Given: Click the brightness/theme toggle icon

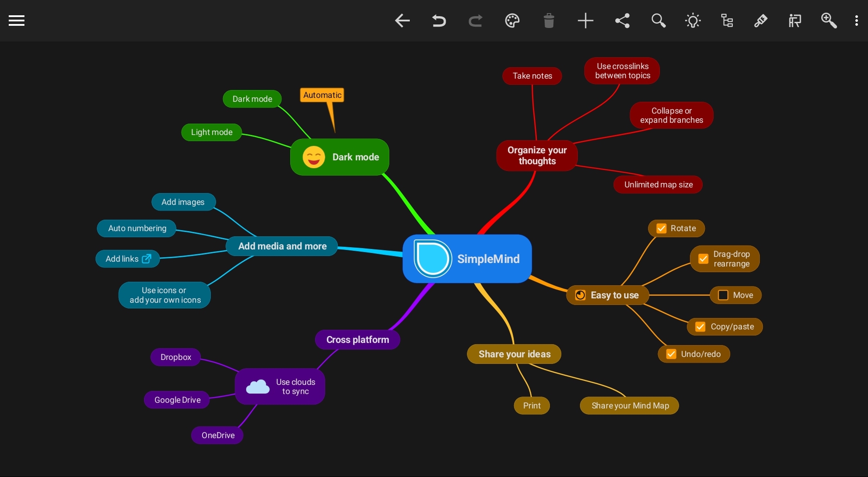Looking at the screenshot, I should tap(693, 21).
